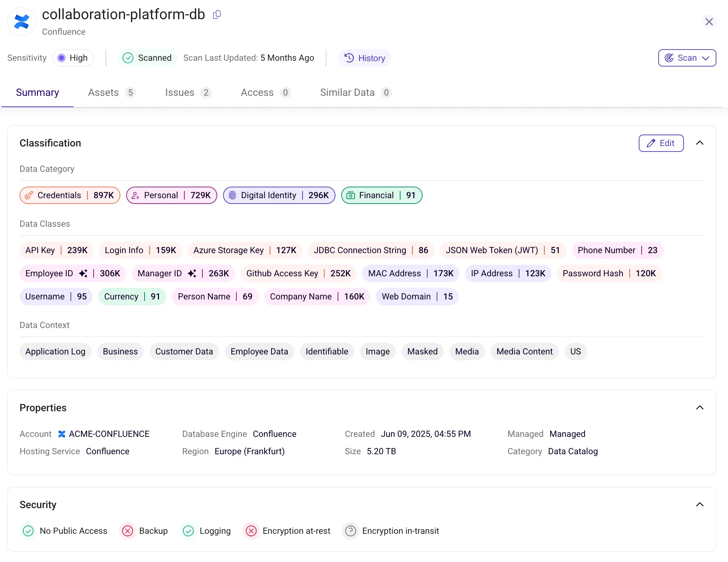Click the Financial category card icon
This screenshot has height=562, width=728.
[351, 195]
